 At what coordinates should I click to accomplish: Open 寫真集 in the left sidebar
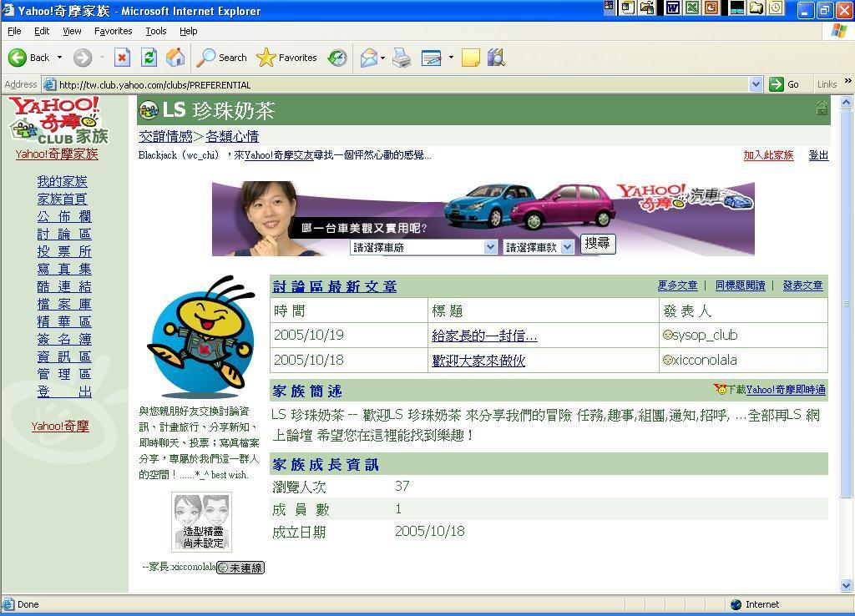pos(64,269)
